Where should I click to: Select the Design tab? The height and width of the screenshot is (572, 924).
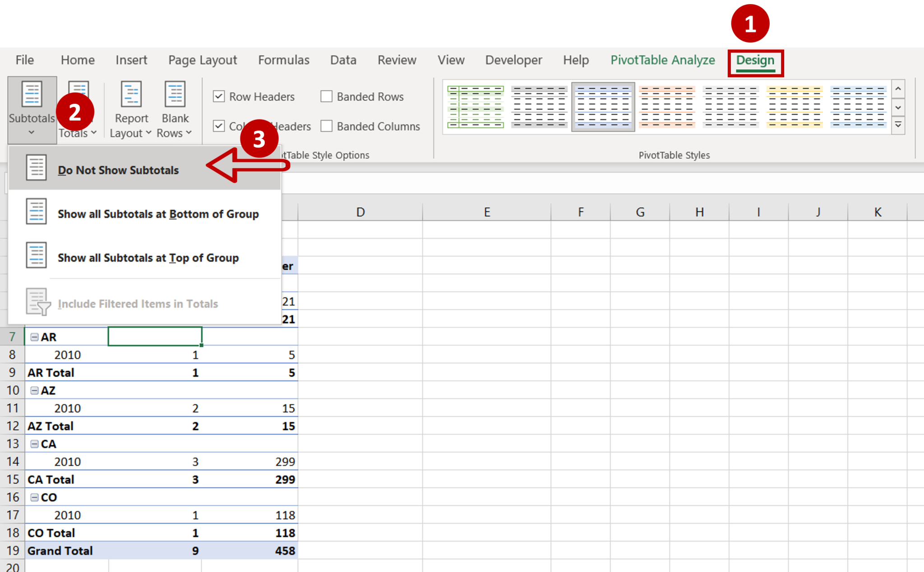(755, 60)
